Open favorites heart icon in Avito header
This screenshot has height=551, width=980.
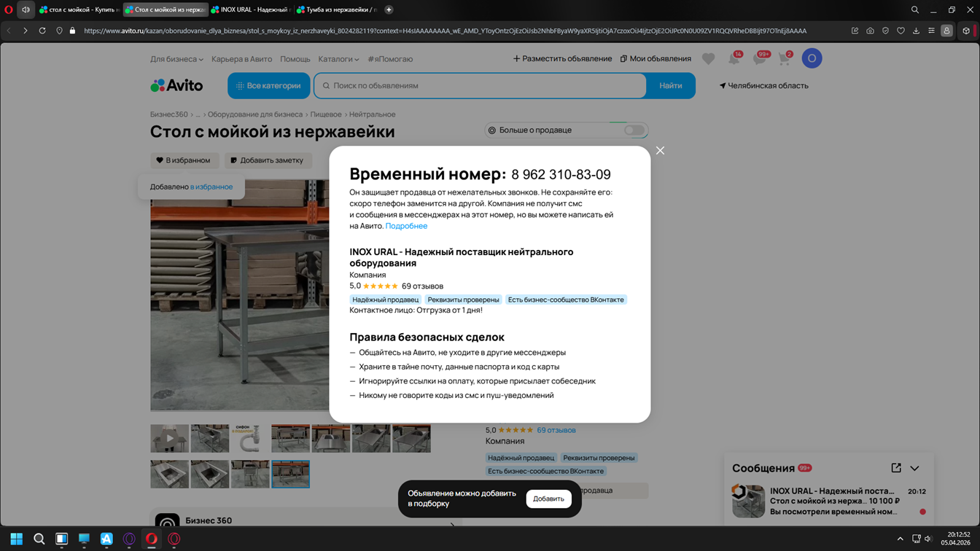point(708,59)
